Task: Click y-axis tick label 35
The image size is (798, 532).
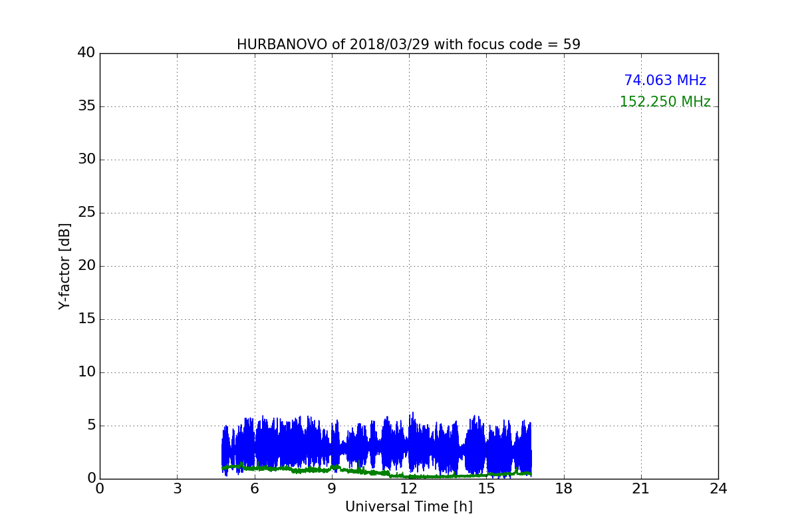Action: click(86, 106)
